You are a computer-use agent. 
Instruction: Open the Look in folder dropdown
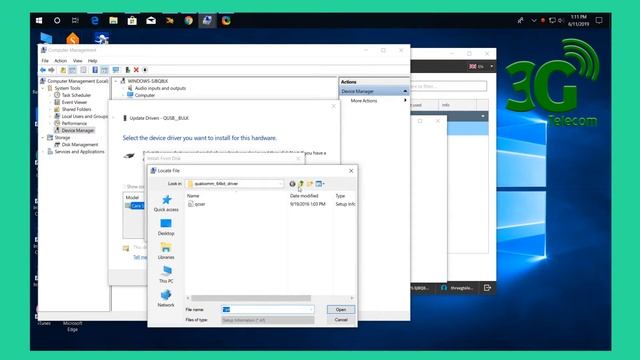[x=235, y=184]
